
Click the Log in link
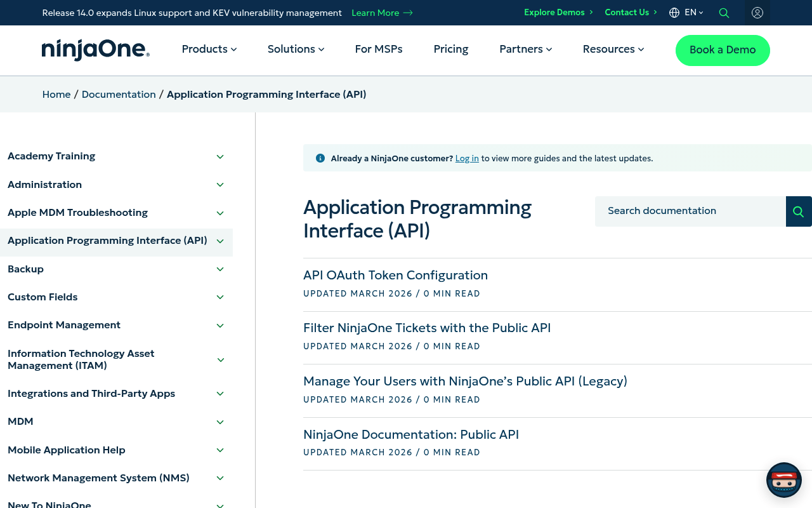click(467, 159)
